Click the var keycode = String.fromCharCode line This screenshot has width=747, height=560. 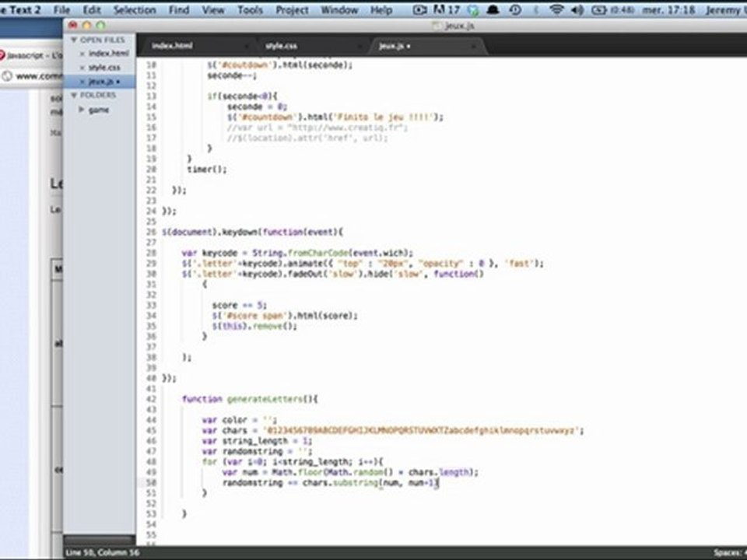pyautogui.click(x=297, y=253)
